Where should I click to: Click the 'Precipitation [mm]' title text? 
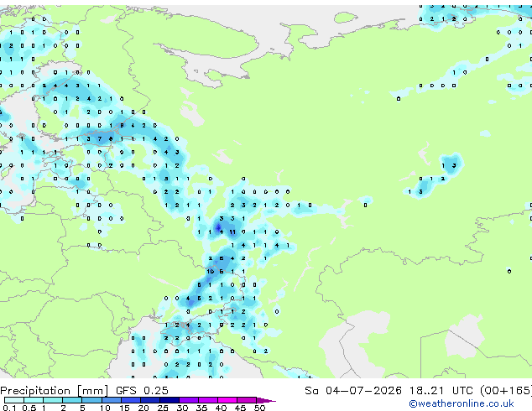coord(55,391)
